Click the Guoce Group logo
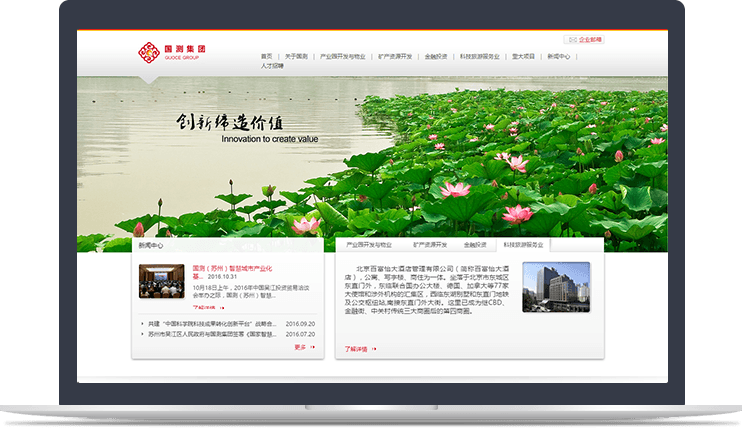The height and width of the screenshot is (429, 742). (172, 52)
